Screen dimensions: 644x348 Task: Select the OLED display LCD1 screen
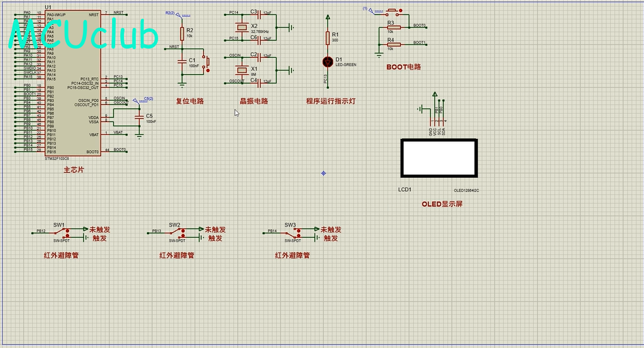pyautogui.click(x=439, y=158)
